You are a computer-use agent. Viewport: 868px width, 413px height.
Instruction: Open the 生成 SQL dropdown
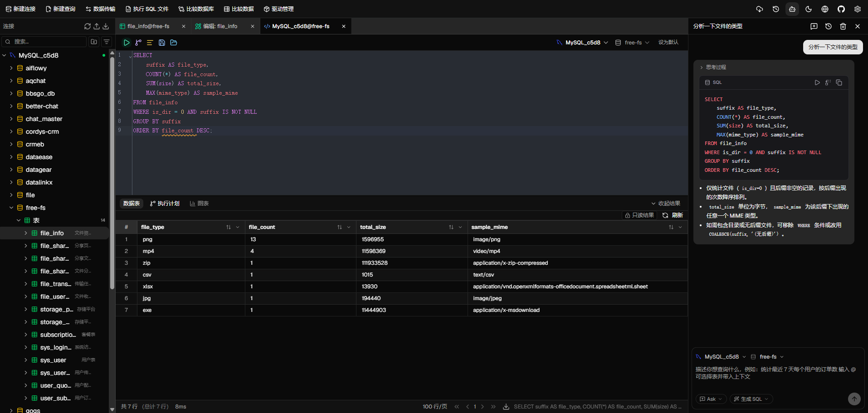(x=751, y=399)
